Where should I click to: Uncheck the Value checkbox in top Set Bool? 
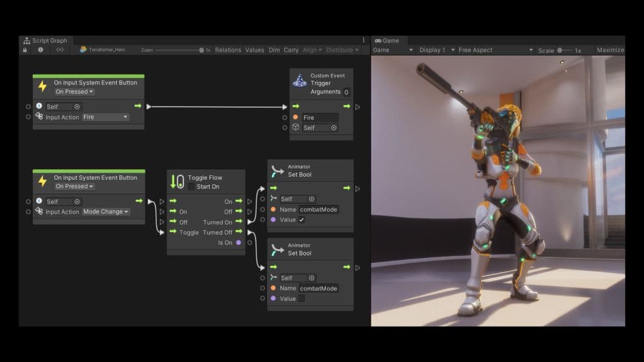click(301, 219)
